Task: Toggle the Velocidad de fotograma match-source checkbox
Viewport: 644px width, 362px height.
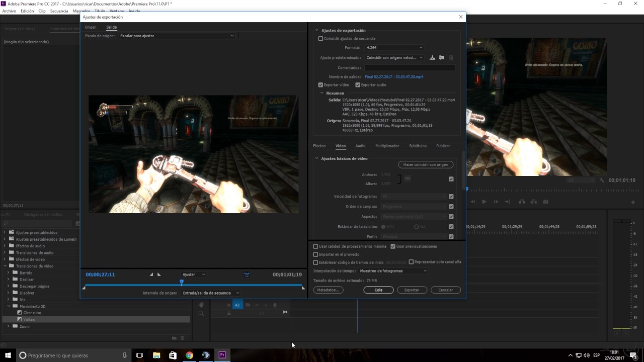Action: (x=451, y=197)
